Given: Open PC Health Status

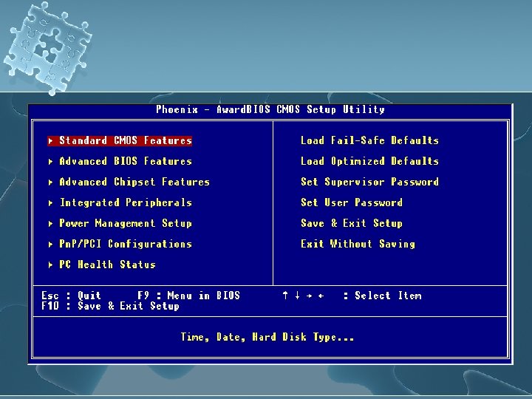Looking at the screenshot, I should (x=107, y=265).
